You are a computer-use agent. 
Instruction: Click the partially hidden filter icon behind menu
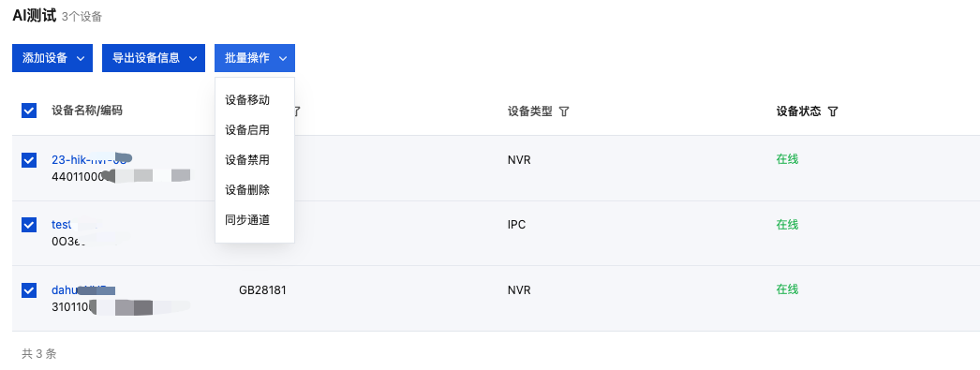tap(298, 111)
